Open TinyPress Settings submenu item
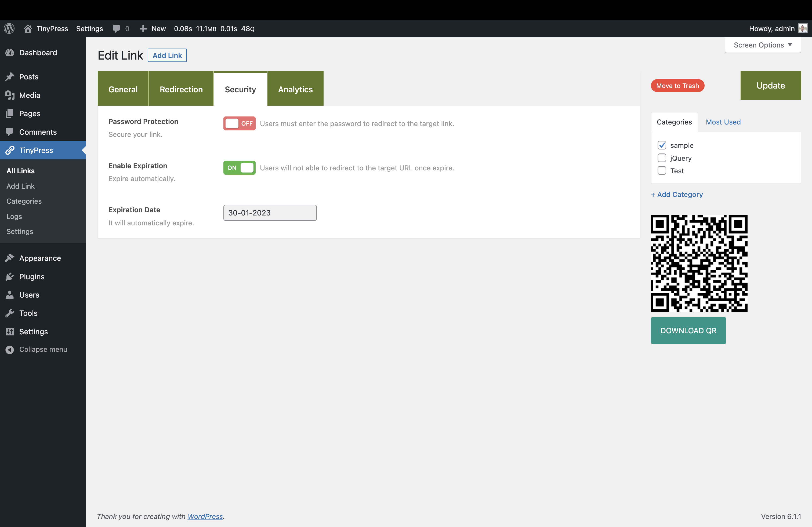812x527 pixels. 20,232
